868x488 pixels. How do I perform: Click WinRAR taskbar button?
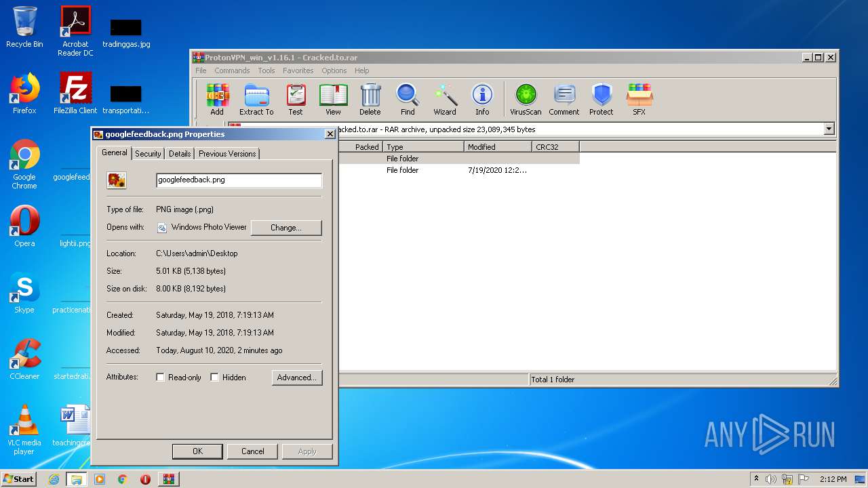coord(168,479)
